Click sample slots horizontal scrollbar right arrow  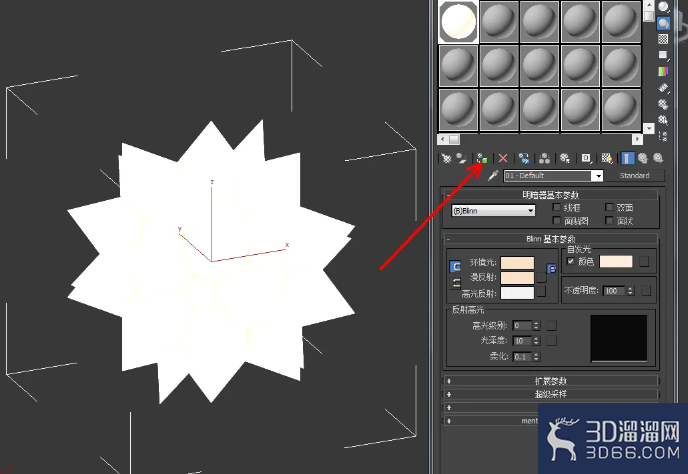[637, 139]
